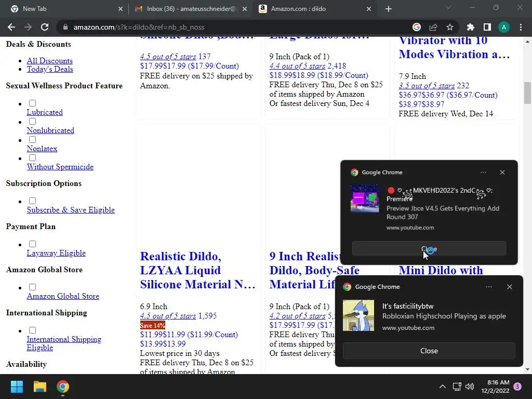The height and width of the screenshot is (399, 532).
Task: Click the $11.99 price link
Action: [189, 335]
